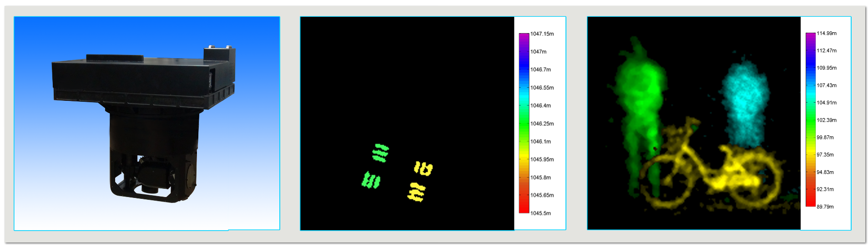This screenshot has height=247, width=868.
Task: Click the yellow bicycle's front wheel
Action: [665, 179]
